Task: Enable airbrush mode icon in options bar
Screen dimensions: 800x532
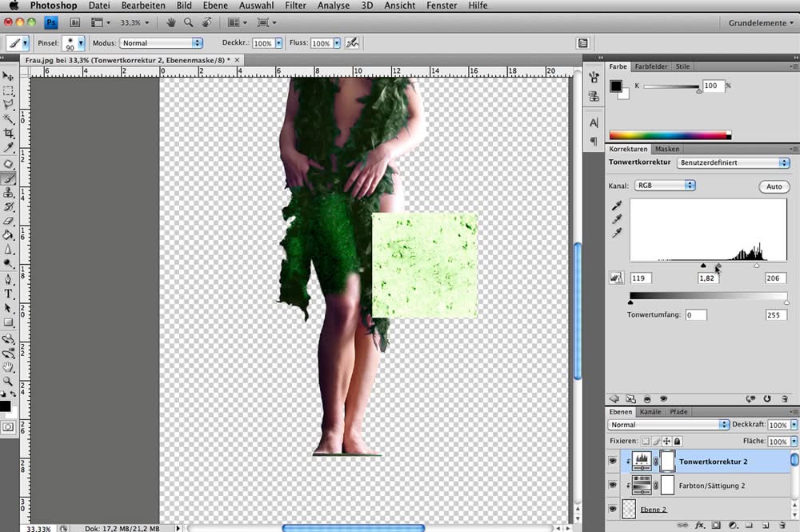Action: pos(352,43)
